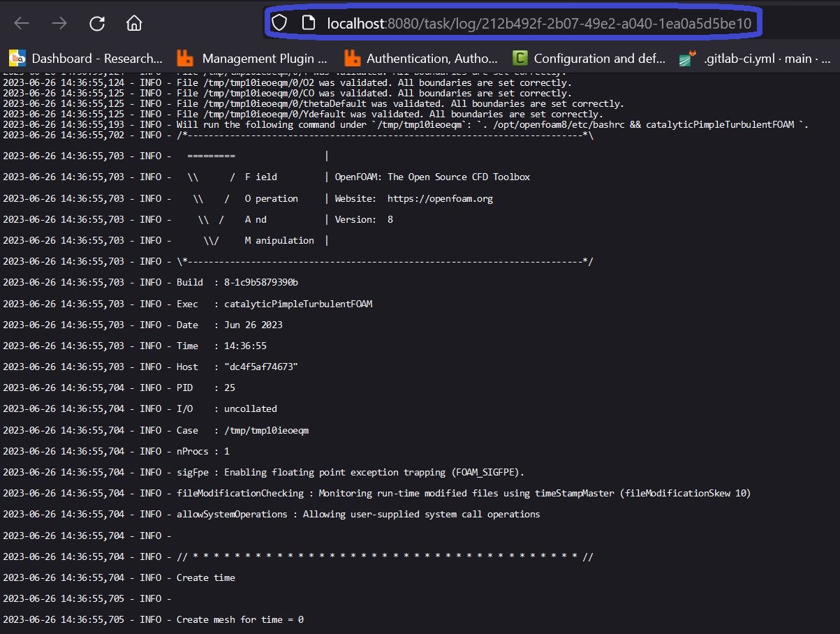The height and width of the screenshot is (634, 840).
Task: Click the .gitlab-ci.yml bookmark favicon
Action: [x=688, y=59]
